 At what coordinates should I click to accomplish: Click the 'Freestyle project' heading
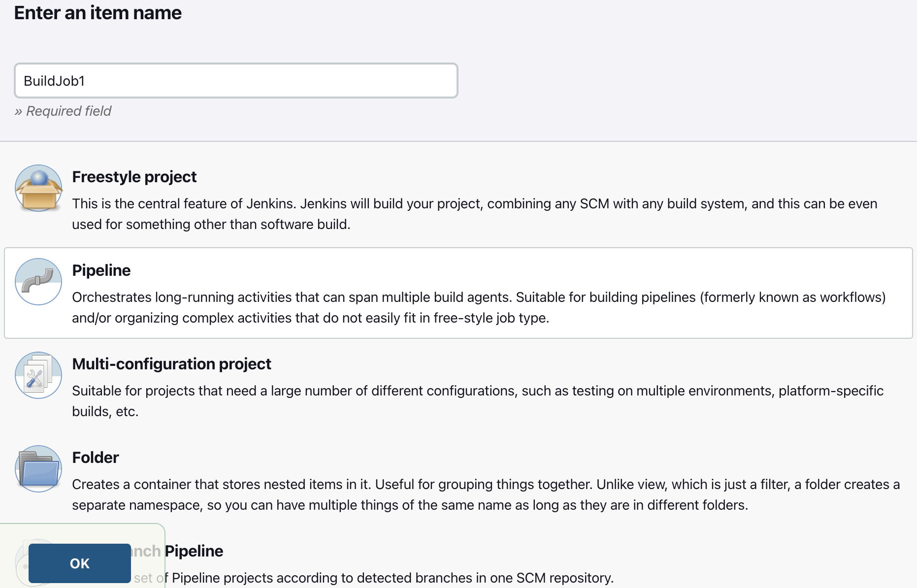[134, 176]
